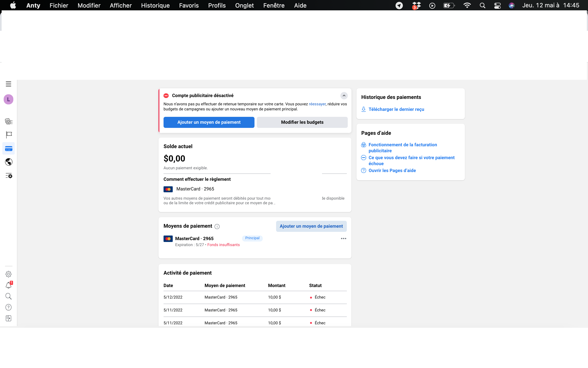Open the Fenêtre menu
The width and height of the screenshot is (588, 368).
click(x=274, y=5)
